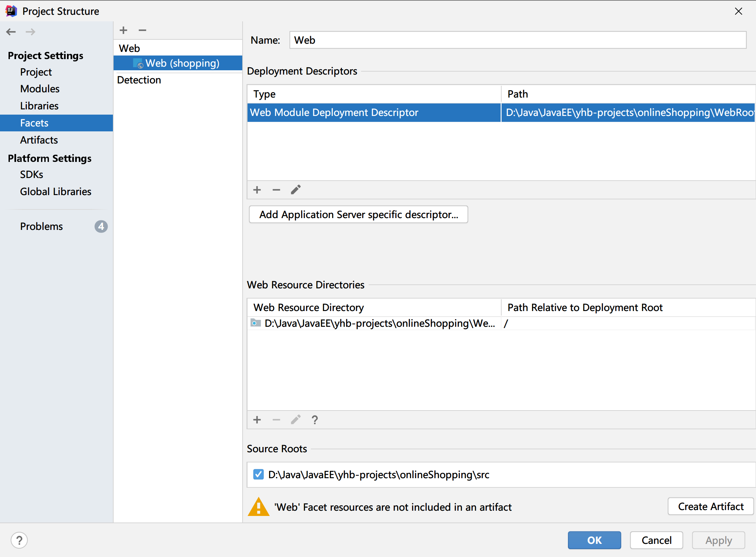The height and width of the screenshot is (557, 756).
Task: Add a new facet with plus icon
Action: [123, 30]
